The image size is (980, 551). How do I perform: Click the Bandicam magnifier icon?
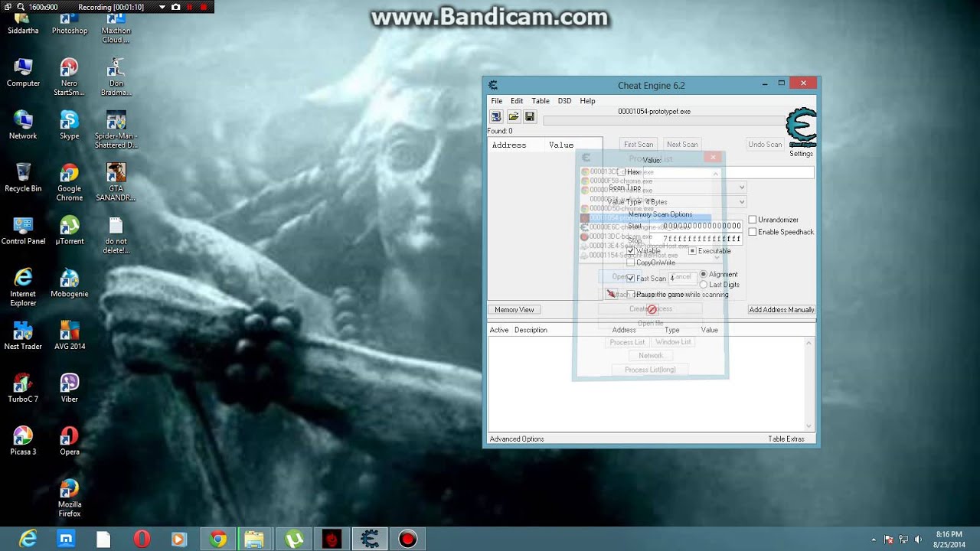point(19,7)
